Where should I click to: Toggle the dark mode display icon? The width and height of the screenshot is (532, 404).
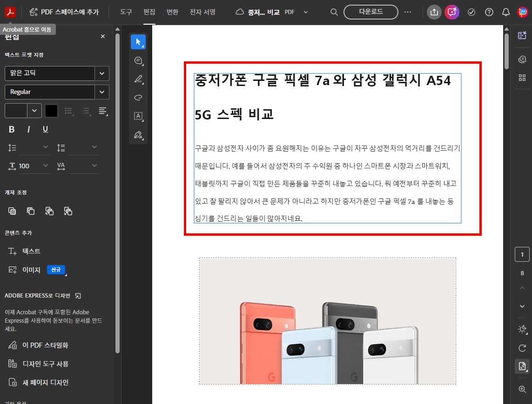522,329
